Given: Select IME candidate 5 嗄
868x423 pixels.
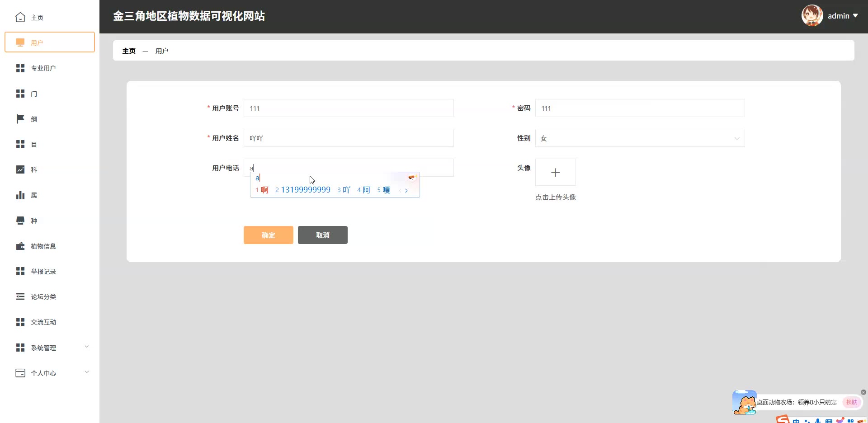Looking at the screenshot, I should [384, 190].
